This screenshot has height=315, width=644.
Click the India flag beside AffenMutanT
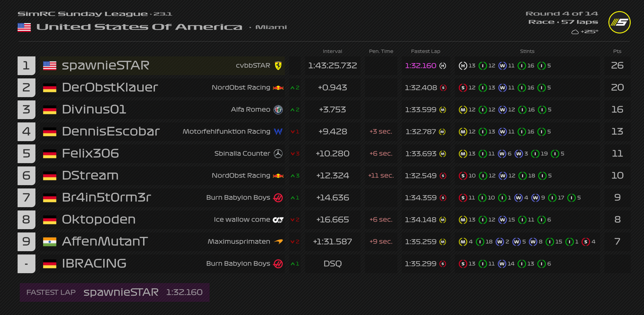[x=50, y=241]
